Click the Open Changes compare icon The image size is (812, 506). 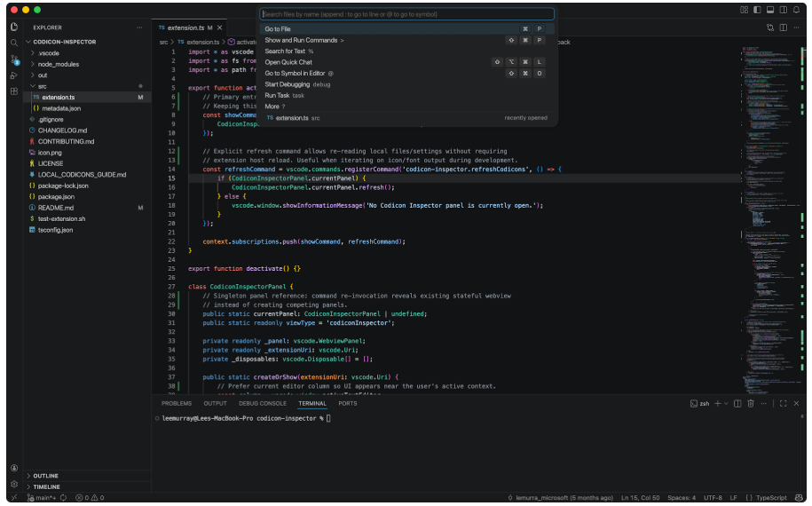770,28
